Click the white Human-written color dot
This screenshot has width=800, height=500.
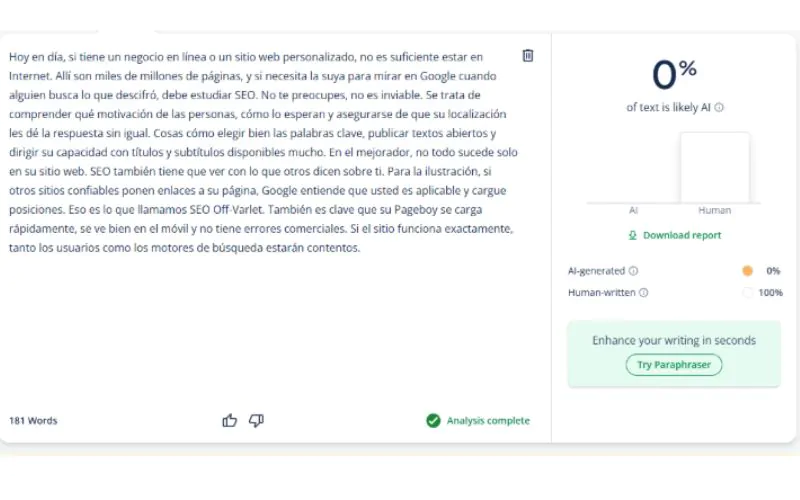tap(747, 293)
